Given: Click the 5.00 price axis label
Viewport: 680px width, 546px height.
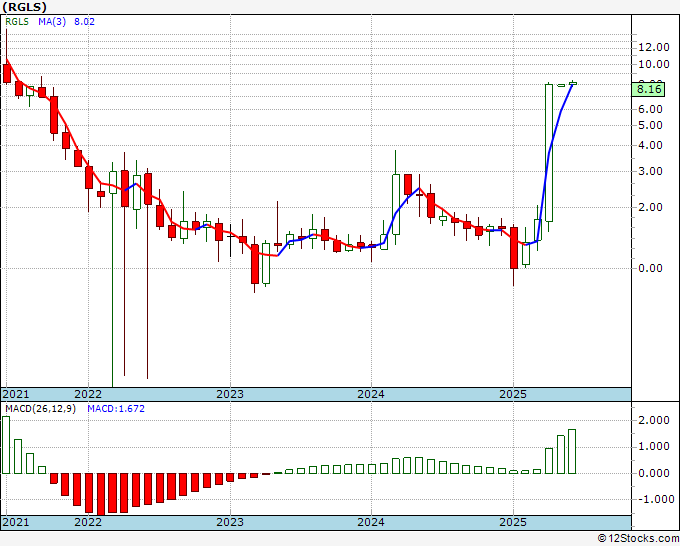Looking at the screenshot, I should 651,125.
